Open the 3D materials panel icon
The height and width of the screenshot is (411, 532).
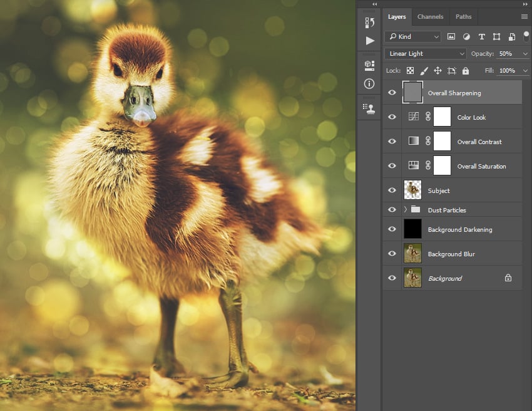[369, 65]
